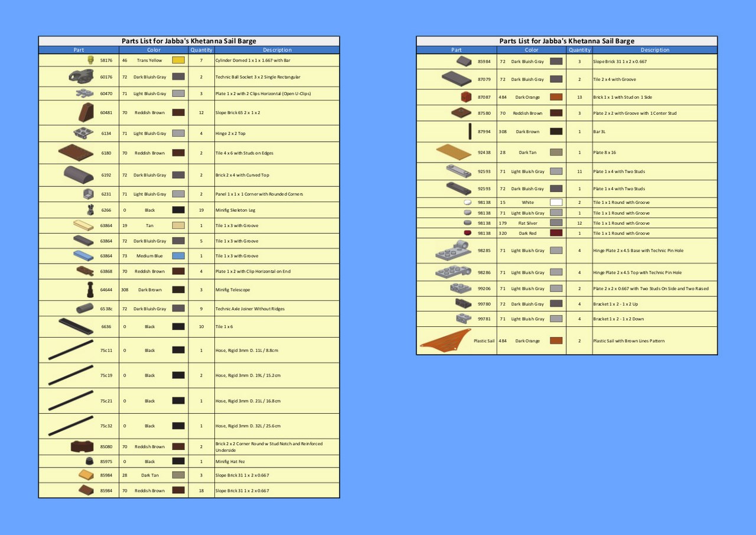Click the description 'Plastic Sail with Brown Lines Pattern'
This screenshot has width=756, height=535.
click(629, 341)
